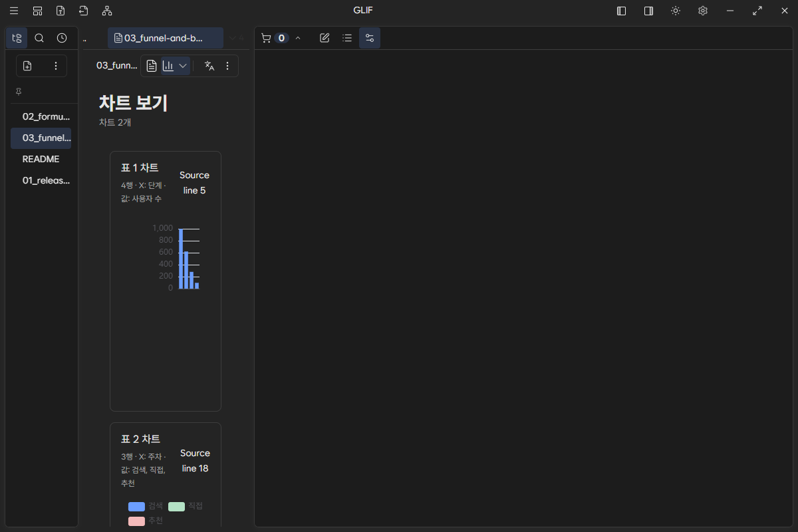Toggle the left sidebar panel
Screen dimensions: 798x532
[622, 11]
